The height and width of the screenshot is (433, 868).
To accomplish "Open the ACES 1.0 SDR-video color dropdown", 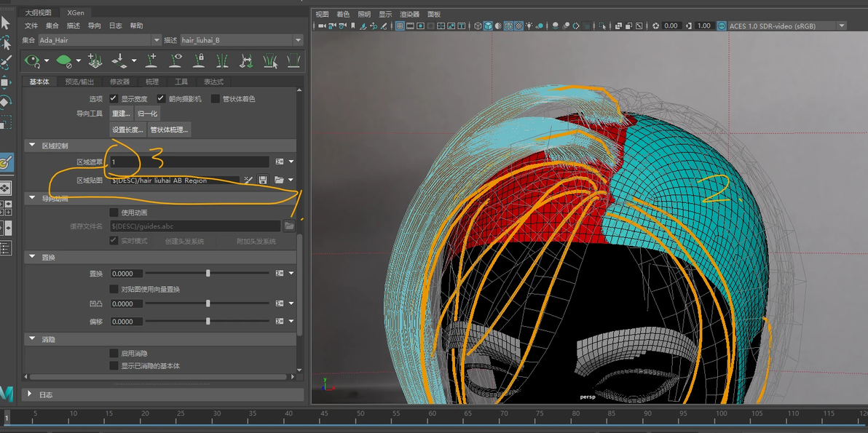I will 842,25.
